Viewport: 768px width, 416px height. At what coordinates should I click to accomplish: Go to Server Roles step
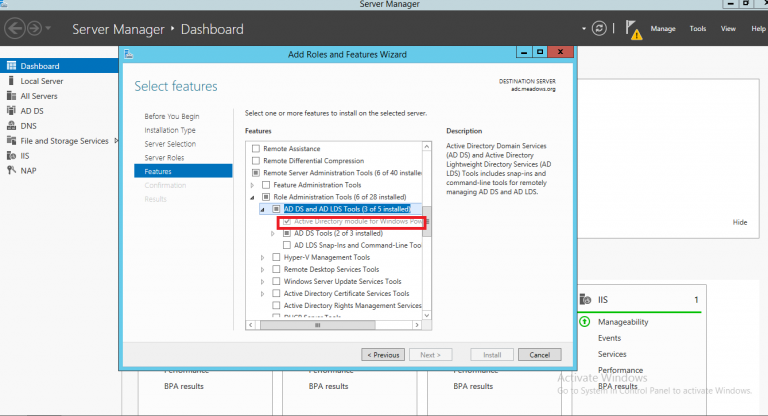pos(164,157)
